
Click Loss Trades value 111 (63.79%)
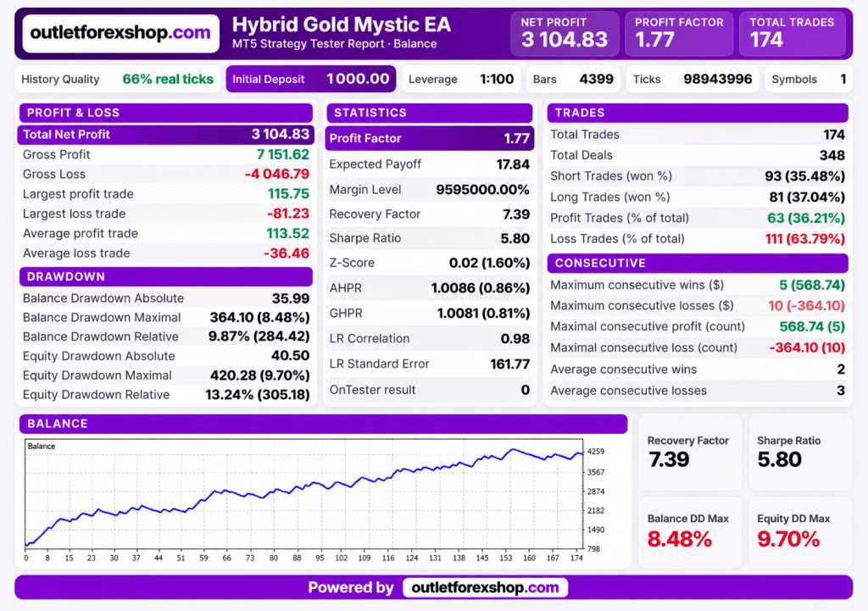(805, 238)
